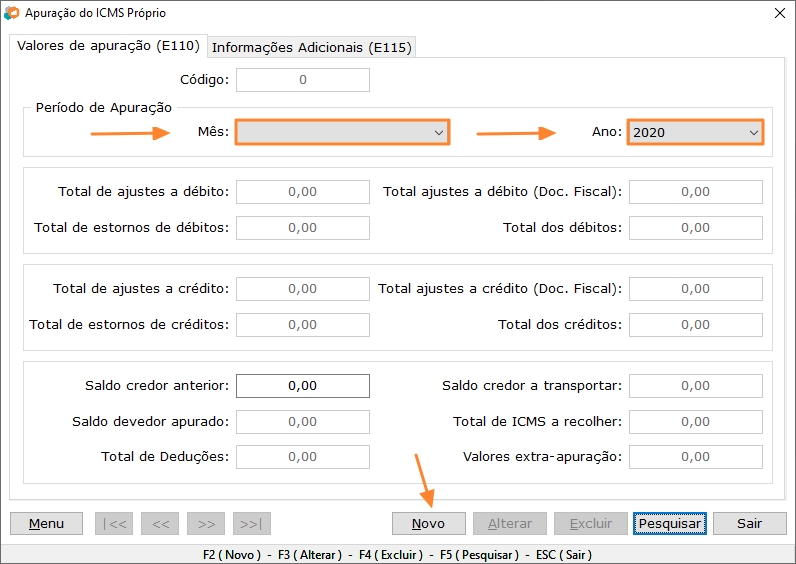
Task: Click Total de ajustes a crédito field
Action: (303, 289)
